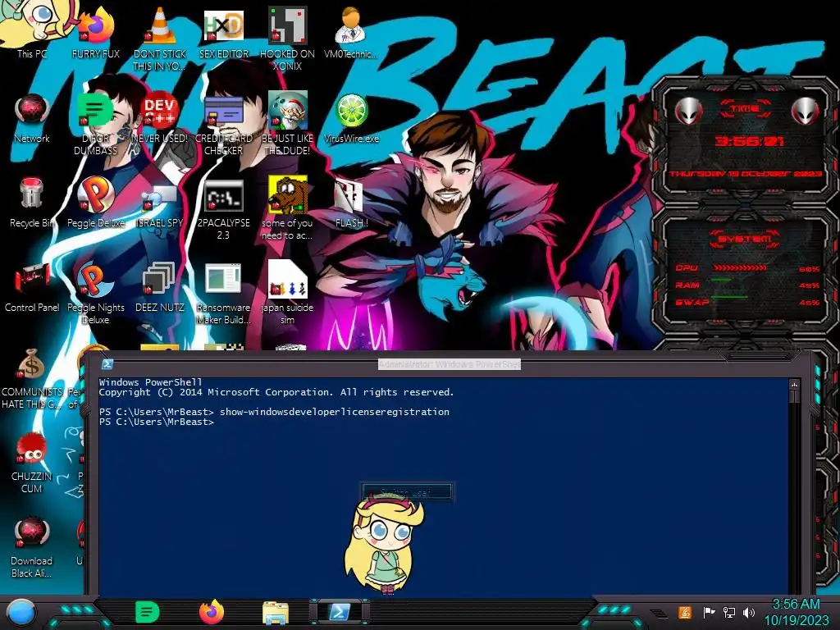Open the This PC desktop icon
Image resolution: width=840 pixels, height=630 pixels.
32,32
